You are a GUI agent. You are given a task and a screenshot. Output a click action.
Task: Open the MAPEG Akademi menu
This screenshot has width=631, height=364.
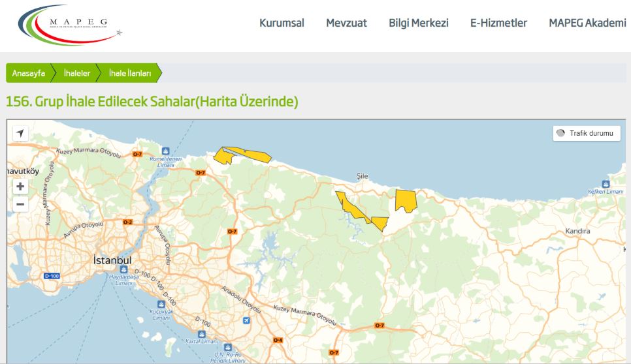(x=587, y=23)
